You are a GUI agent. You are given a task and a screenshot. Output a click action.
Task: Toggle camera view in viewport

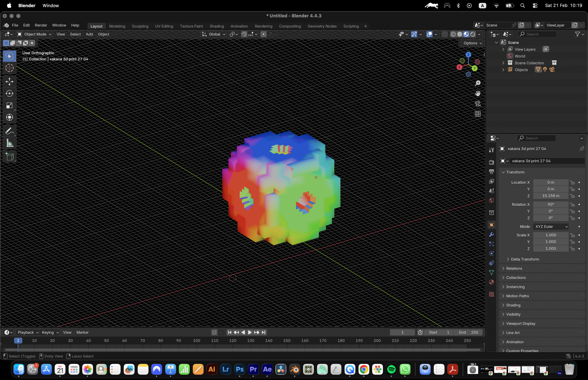(478, 104)
